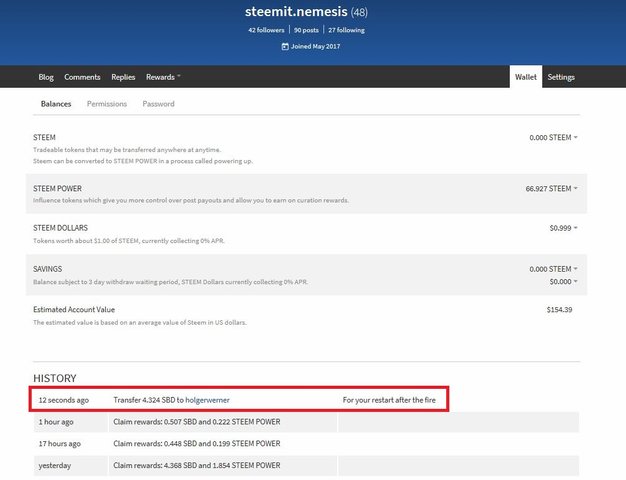
Task: Click the calendar icon beside Joined May 2017
Action: (x=285, y=47)
